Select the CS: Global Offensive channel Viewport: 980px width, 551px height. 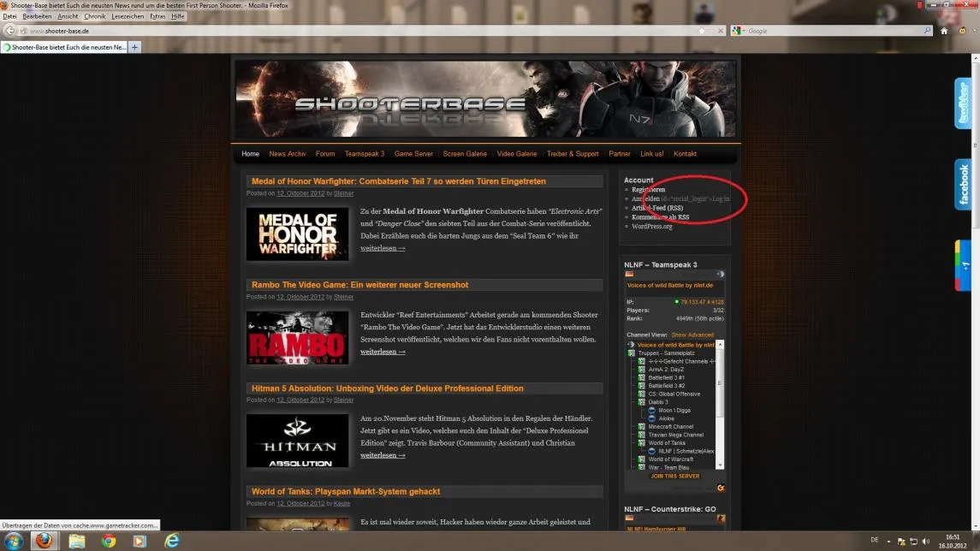click(x=674, y=394)
